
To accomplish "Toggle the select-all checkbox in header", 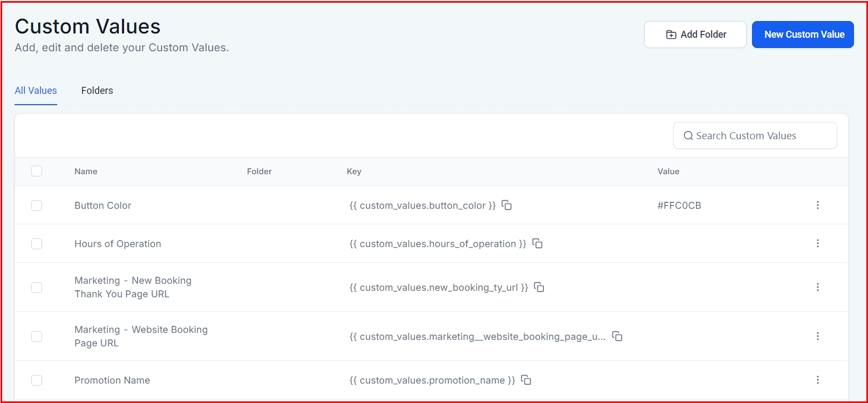I will [37, 171].
